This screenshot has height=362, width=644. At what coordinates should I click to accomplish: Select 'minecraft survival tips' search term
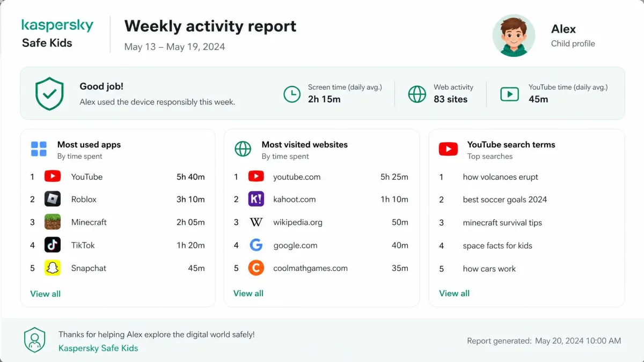point(502,223)
